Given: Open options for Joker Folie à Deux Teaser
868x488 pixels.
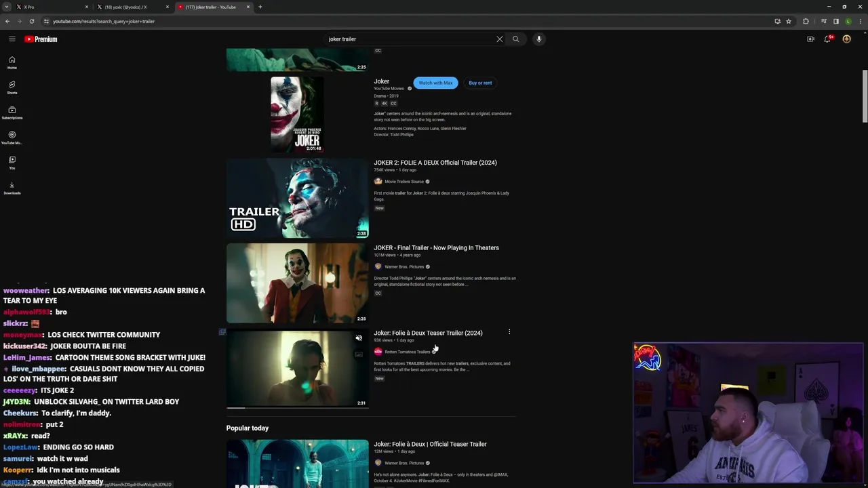Looking at the screenshot, I should pos(509,332).
